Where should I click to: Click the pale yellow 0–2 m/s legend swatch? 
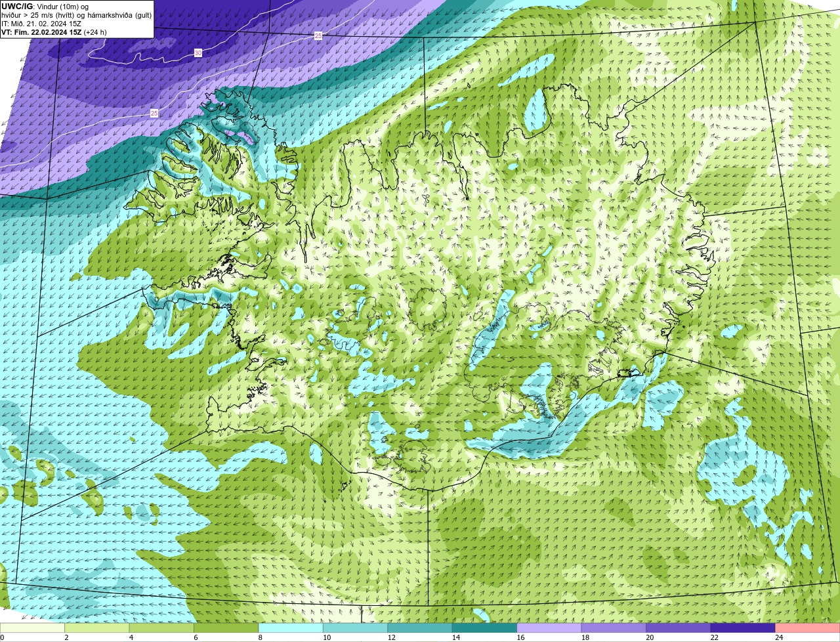[x=32, y=628]
